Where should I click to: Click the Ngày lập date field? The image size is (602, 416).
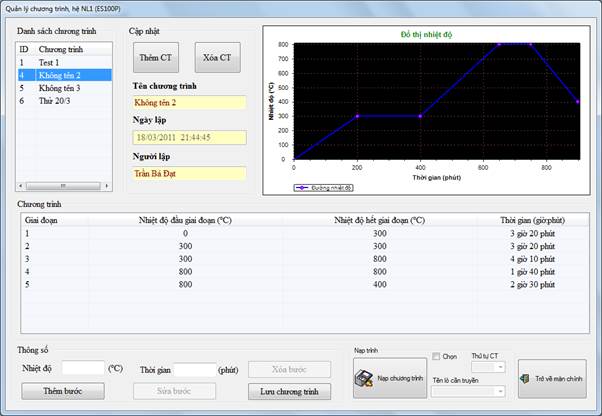pos(189,137)
